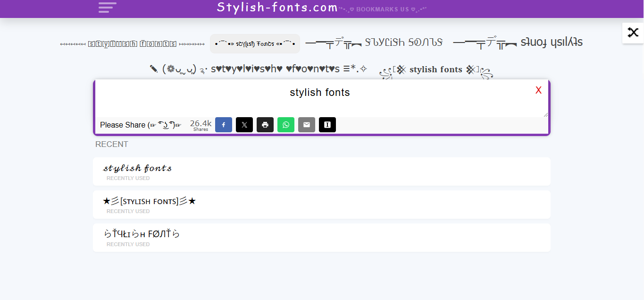
Task: Select upside-down stylish fonts suggestion
Action: (518, 43)
